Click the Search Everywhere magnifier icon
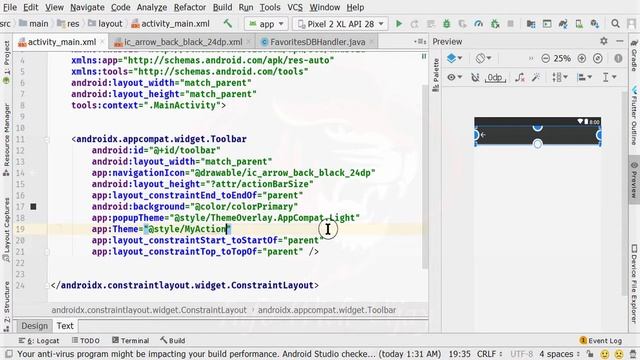 coord(615,24)
